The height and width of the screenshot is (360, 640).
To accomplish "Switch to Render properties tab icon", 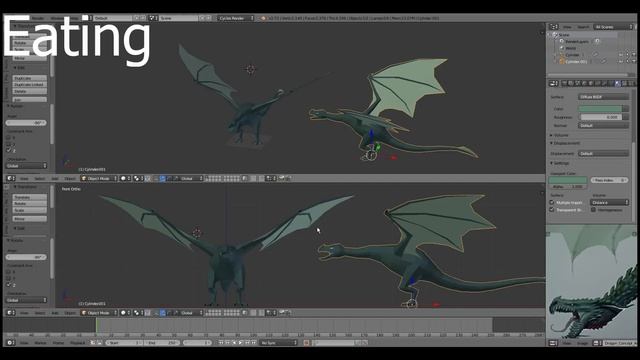I will pyautogui.click(x=564, y=83).
